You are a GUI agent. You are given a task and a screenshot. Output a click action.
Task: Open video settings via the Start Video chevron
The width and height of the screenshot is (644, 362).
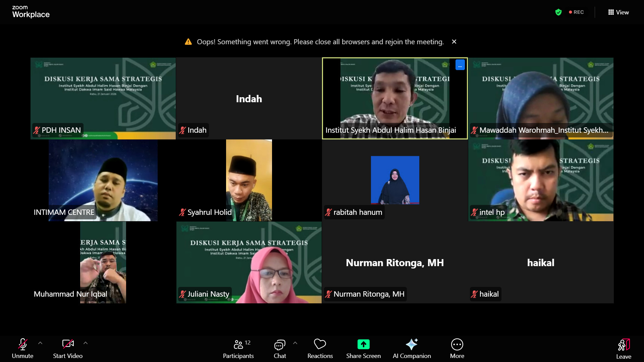click(x=86, y=343)
